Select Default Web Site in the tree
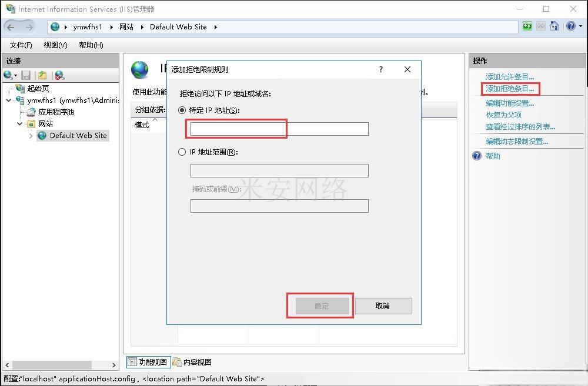The height and width of the screenshot is (386, 588). (78, 136)
